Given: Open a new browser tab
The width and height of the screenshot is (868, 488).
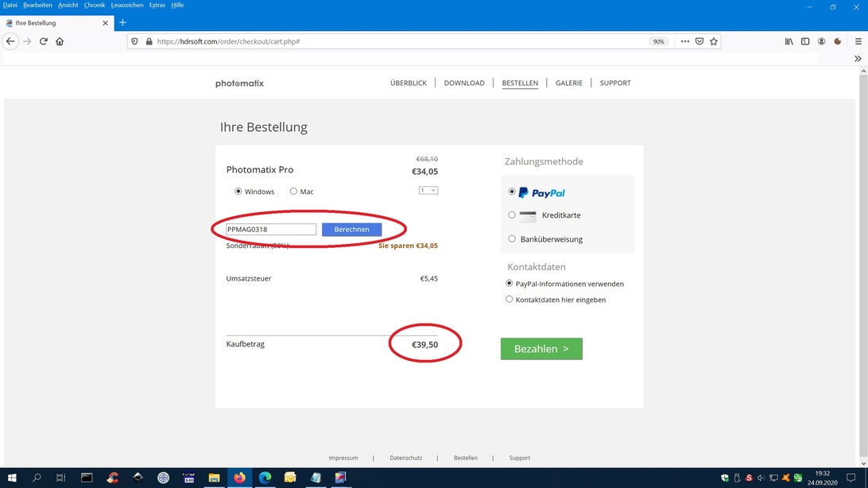Looking at the screenshot, I should tap(122, 23).
